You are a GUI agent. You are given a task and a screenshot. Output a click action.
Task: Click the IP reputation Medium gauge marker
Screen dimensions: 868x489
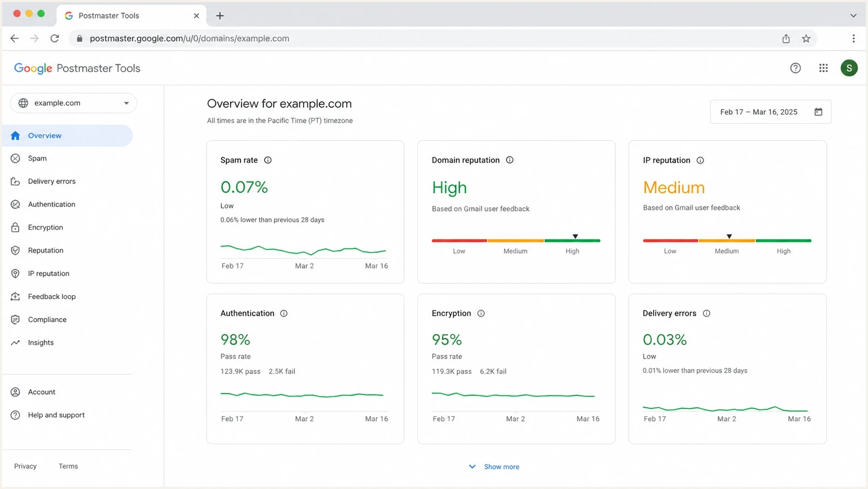pyautogui.click(x=729, y=236)
